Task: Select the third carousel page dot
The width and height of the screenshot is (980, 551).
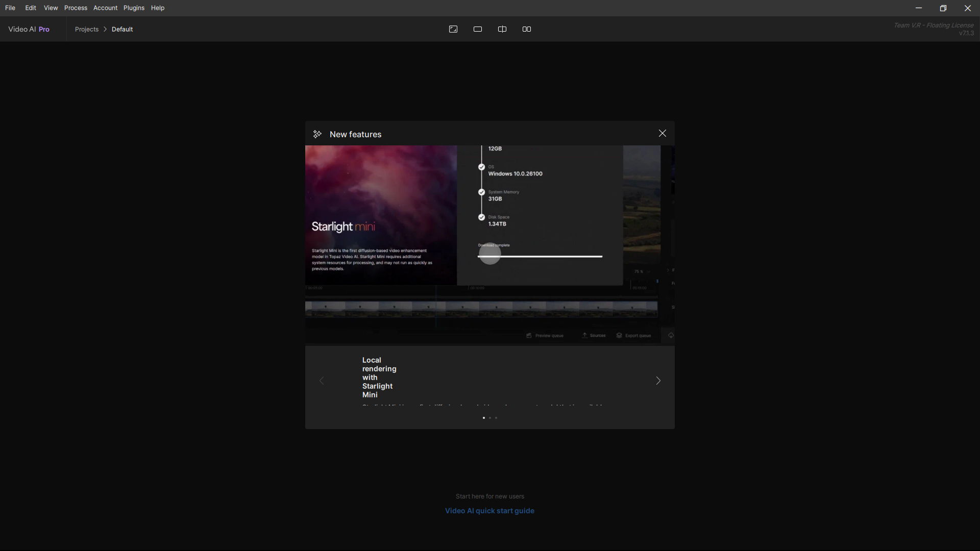Action: coord(496,418)
